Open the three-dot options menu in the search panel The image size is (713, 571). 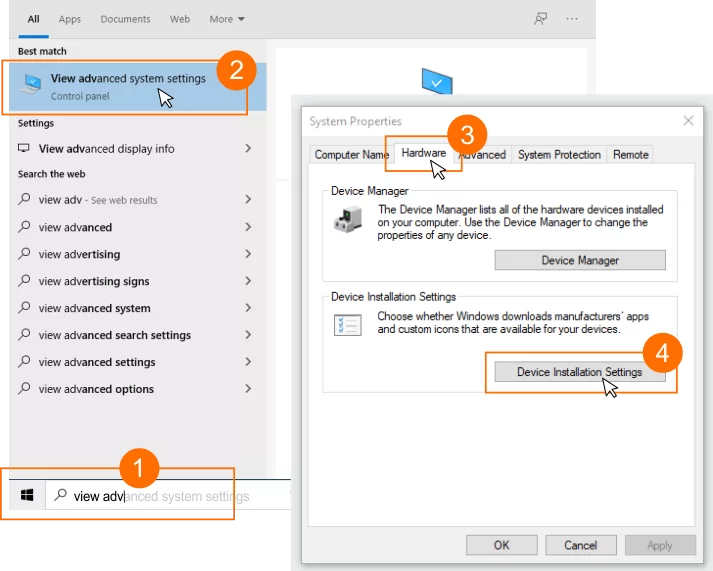[x=572, y=19]
